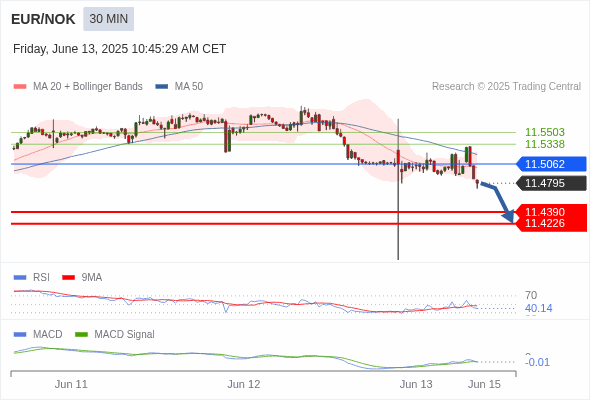Click the EUR/NOK pair title

(x=43, y=19)
